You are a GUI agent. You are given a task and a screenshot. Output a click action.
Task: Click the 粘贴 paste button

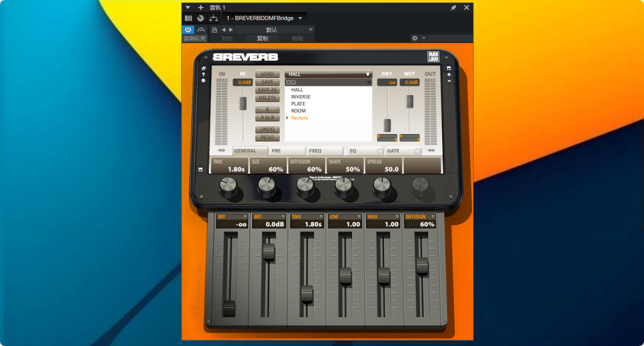(297, 38)
